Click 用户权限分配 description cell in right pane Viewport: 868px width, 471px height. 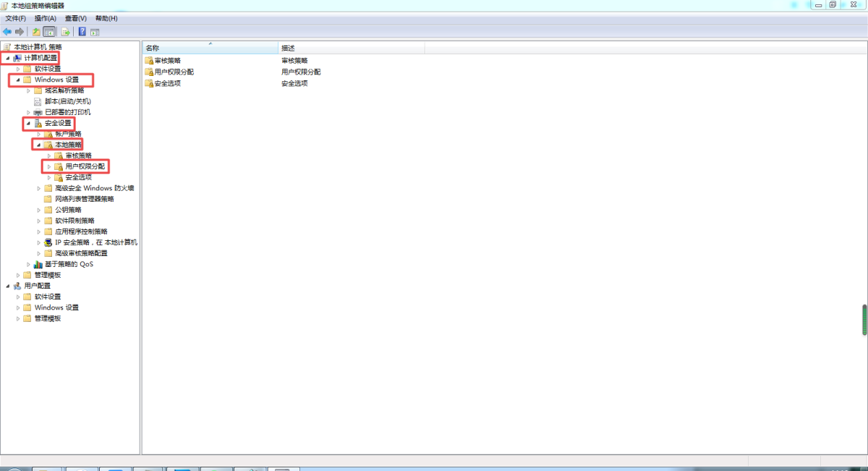pyautogui.click(x=301, y=72)
